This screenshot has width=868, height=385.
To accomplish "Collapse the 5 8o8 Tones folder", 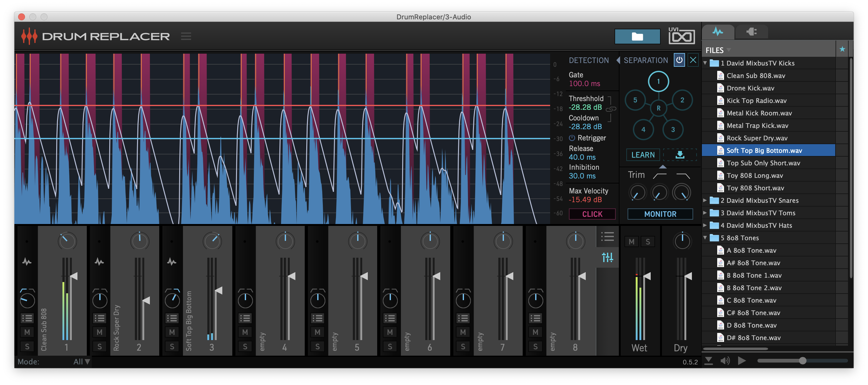I will click(705, 237).
